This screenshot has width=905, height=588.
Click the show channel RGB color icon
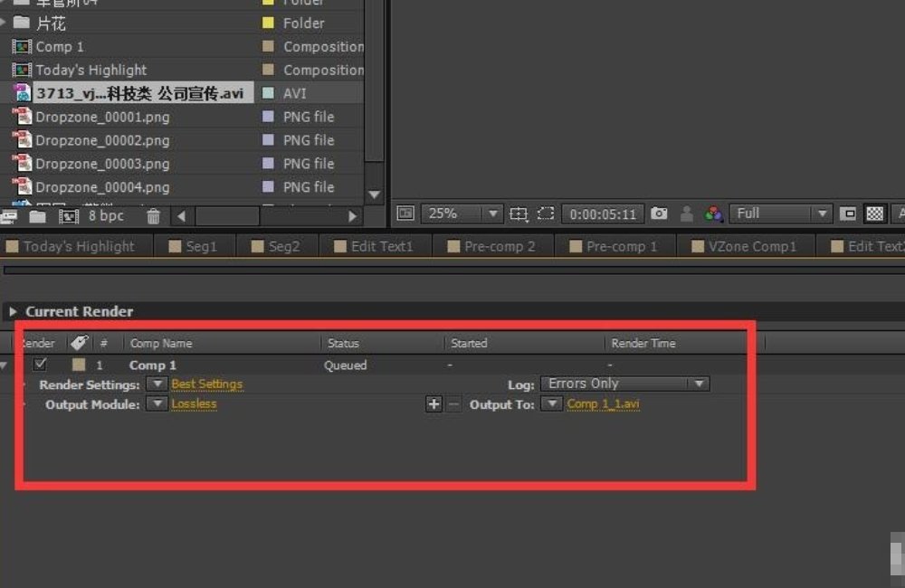tap(714, 213)
